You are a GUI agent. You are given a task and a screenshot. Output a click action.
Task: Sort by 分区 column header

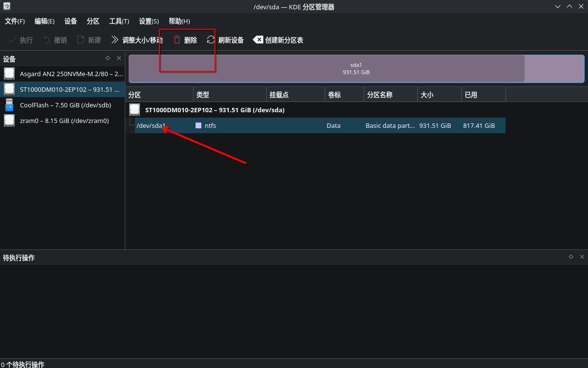pyautogui.click(x=159, y=95)
